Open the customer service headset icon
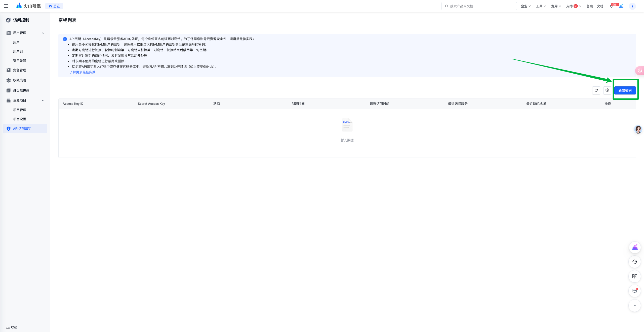 click(x=634, y=262)
